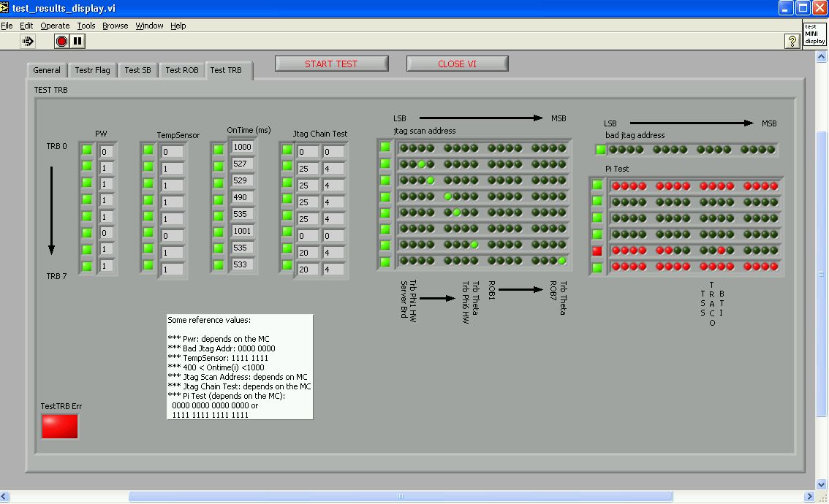Screen dimensions: 829x504
Task: Click the scroll up arrow on the vertical scrollbar
Action: (x=822, y=57)
